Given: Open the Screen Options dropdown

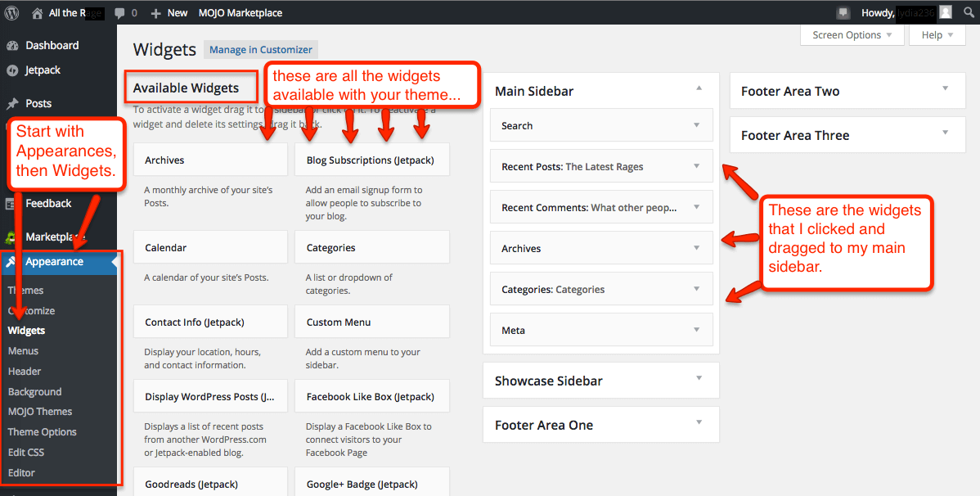Looking at the screenshot, I should [x=852, y=34].
